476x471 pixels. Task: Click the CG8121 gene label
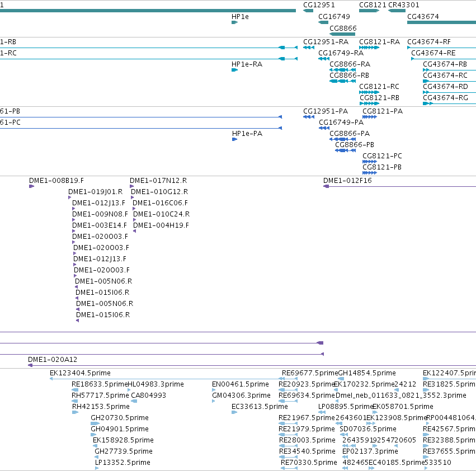click(373, 5)
